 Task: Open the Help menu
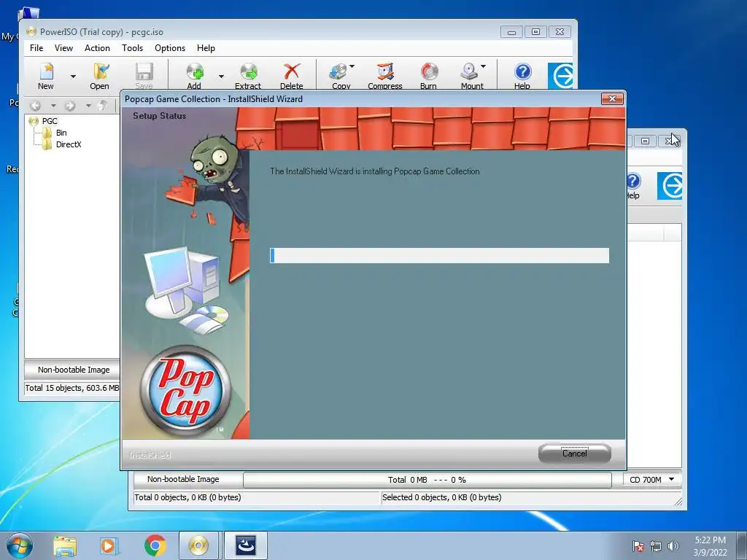coord(206,48)
